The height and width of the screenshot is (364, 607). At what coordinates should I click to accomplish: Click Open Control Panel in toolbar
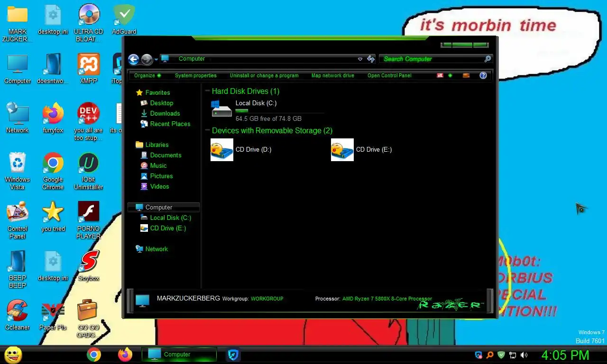point(389,75)
